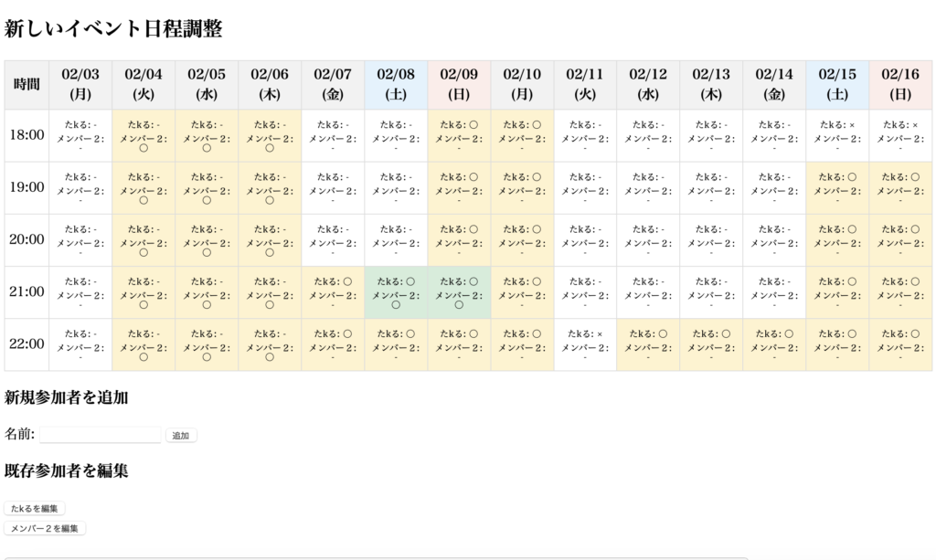Click the 02/16 (日) 18:00 cell
936x560 pixels.
tap(900, 135)
